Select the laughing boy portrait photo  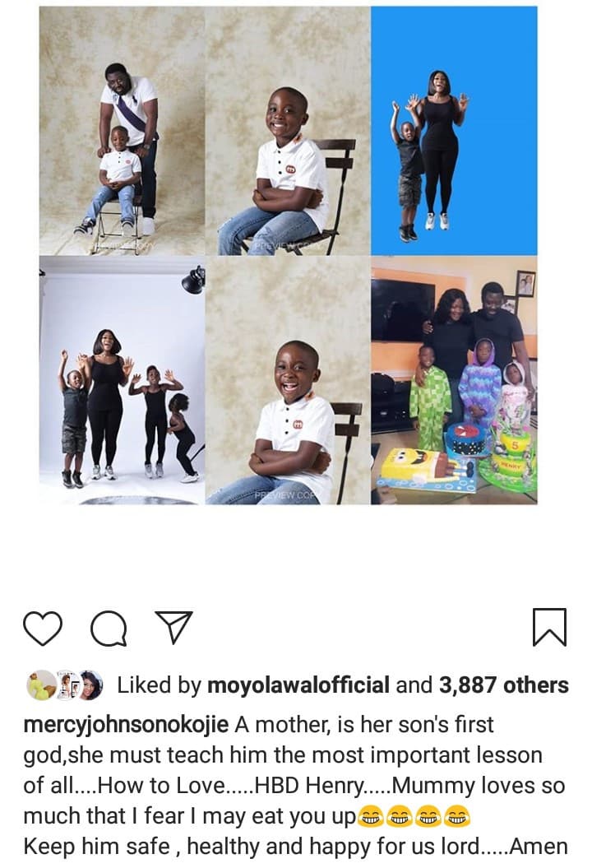tap(288, 380)
